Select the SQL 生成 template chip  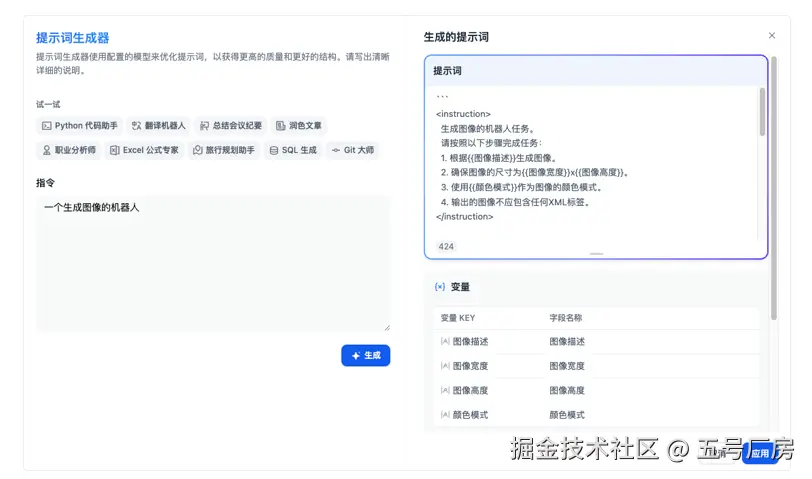[293, 150]
